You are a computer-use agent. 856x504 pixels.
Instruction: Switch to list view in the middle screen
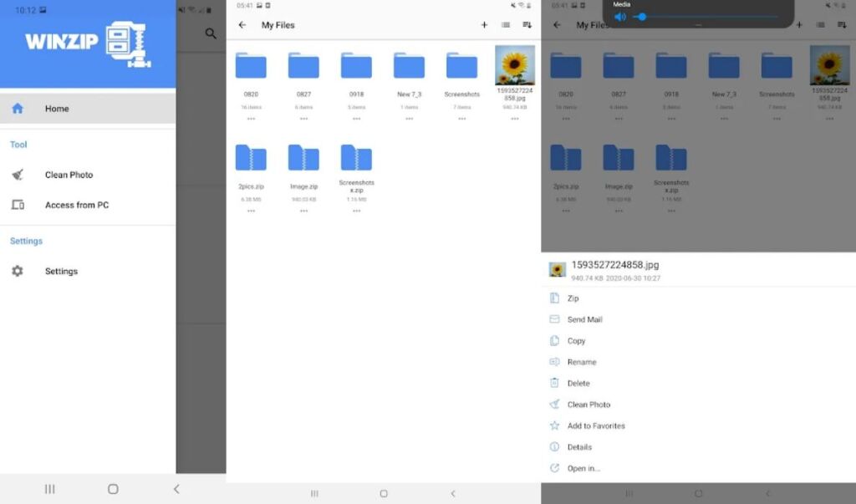(x=506, y=25)
